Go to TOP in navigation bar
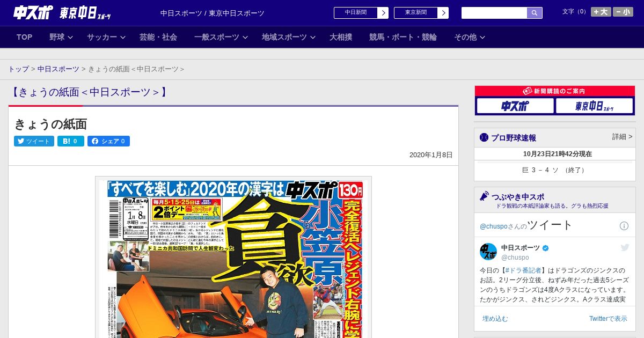Screen dimensions: 644x338 pyautogui.click(x=25, y=37)
